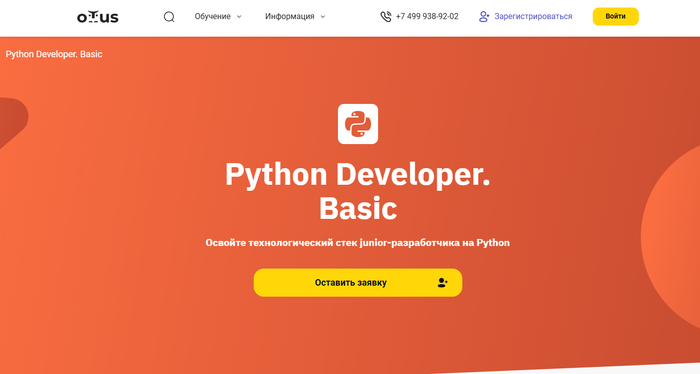Click the Python logo tile
Screen dimensions: 700x374
click(x=358, y=124)
